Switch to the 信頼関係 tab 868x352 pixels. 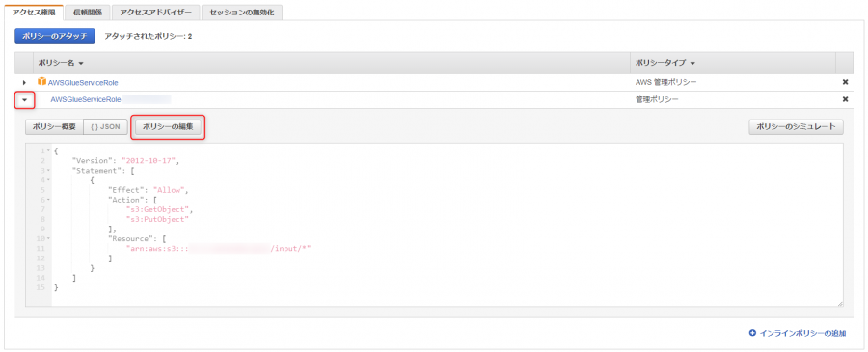coord(88,13)
